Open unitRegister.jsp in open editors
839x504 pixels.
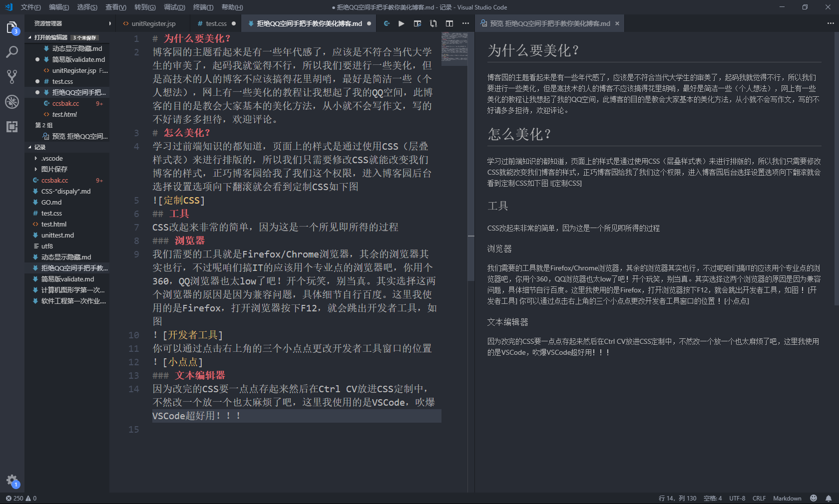[x=67, y=70]
